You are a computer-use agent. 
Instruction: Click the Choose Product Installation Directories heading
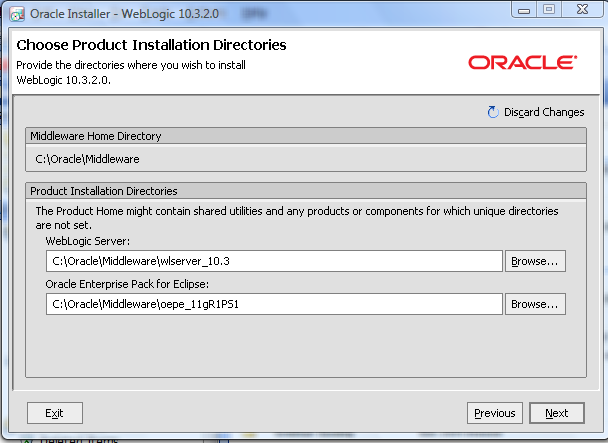151,45
